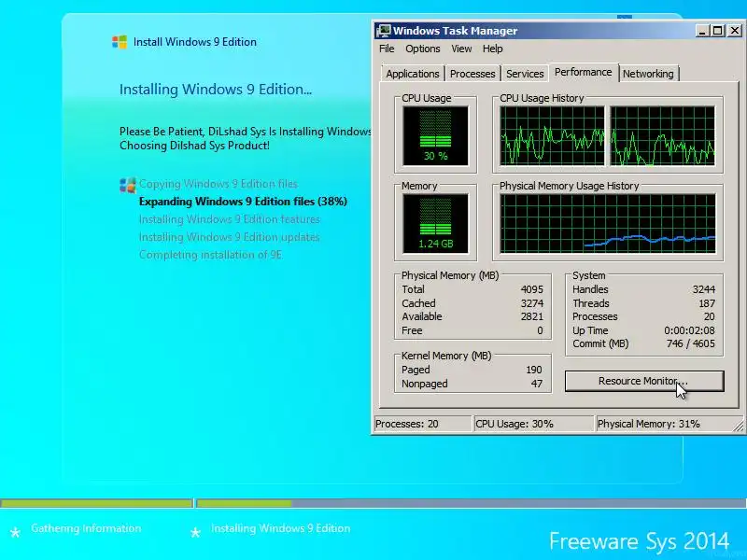
Task: Click the 'Freeware Sys 2014' text
Action: point(639,541)
